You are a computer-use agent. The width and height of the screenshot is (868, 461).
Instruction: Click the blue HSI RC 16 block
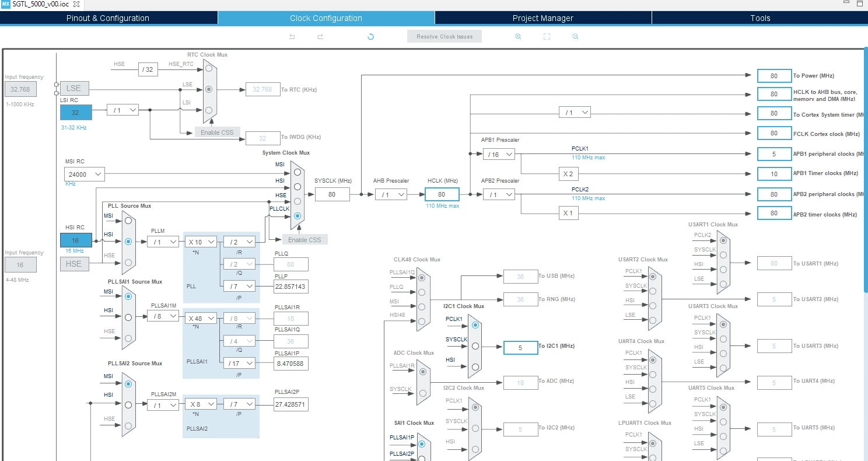[x=76, y=240]
